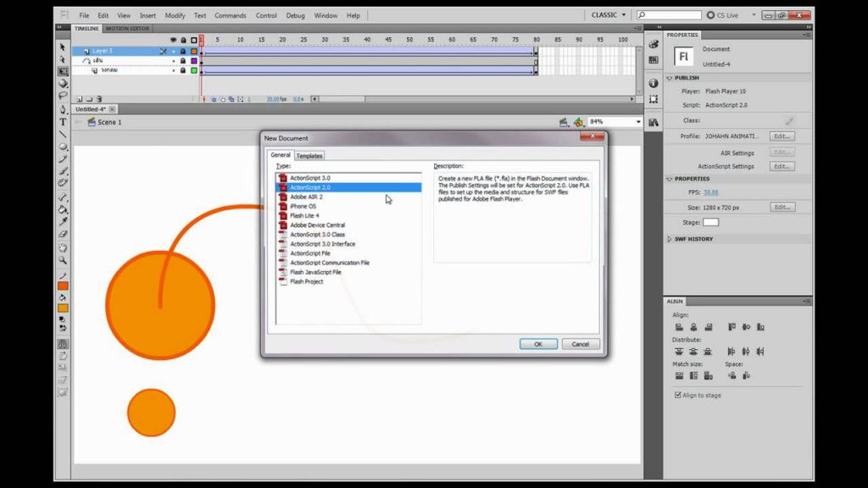Align horizontal center in Align panel
The height and width of the screenshot is (488, 868).
[x=693, y=327]
